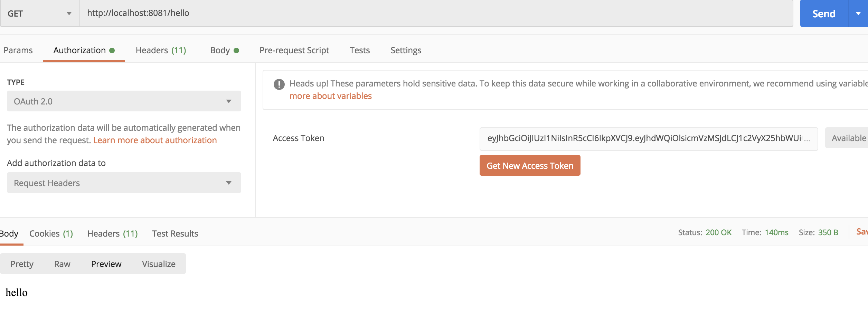Open the Pre-request Script tab
Image resolution: width=868 pixels, height=312 pixels.
pyautogui.click(x=294, y=50)
